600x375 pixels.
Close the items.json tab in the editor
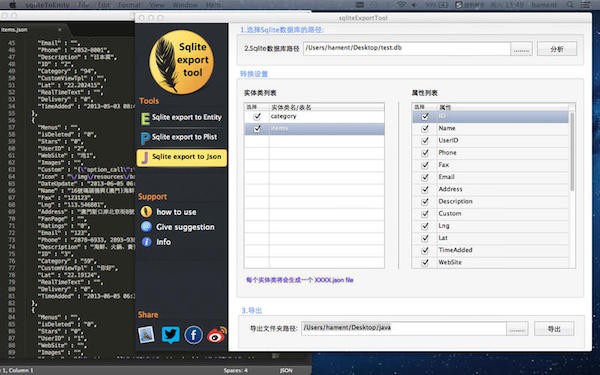point(59,29)
